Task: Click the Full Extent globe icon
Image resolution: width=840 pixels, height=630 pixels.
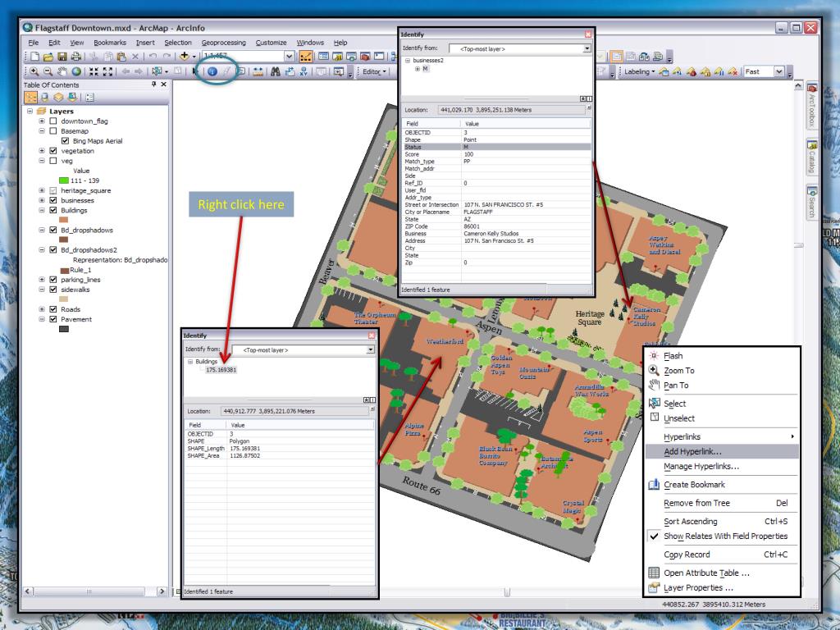Action: click(x=76, y=71)
